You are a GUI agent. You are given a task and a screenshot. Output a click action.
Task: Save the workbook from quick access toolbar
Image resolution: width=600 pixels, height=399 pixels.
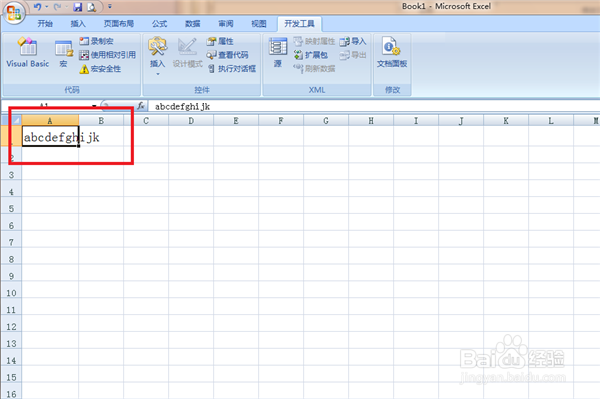[78, 7]
